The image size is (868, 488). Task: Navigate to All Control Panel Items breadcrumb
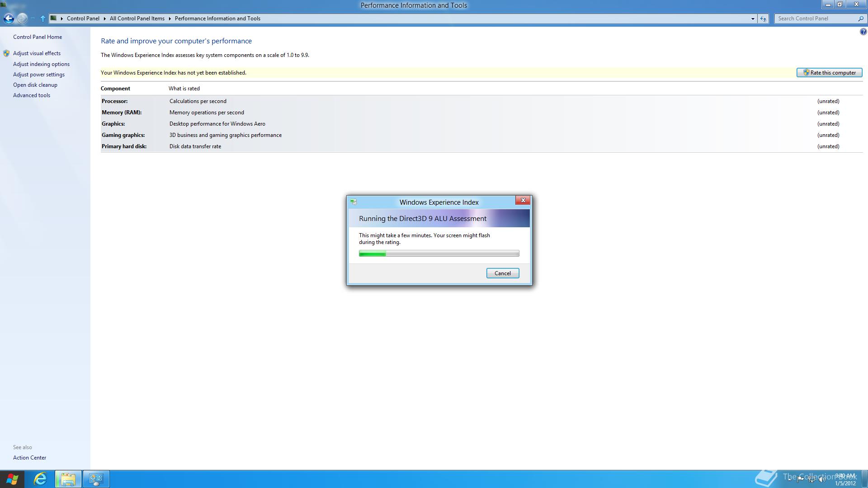coord(137,19)
